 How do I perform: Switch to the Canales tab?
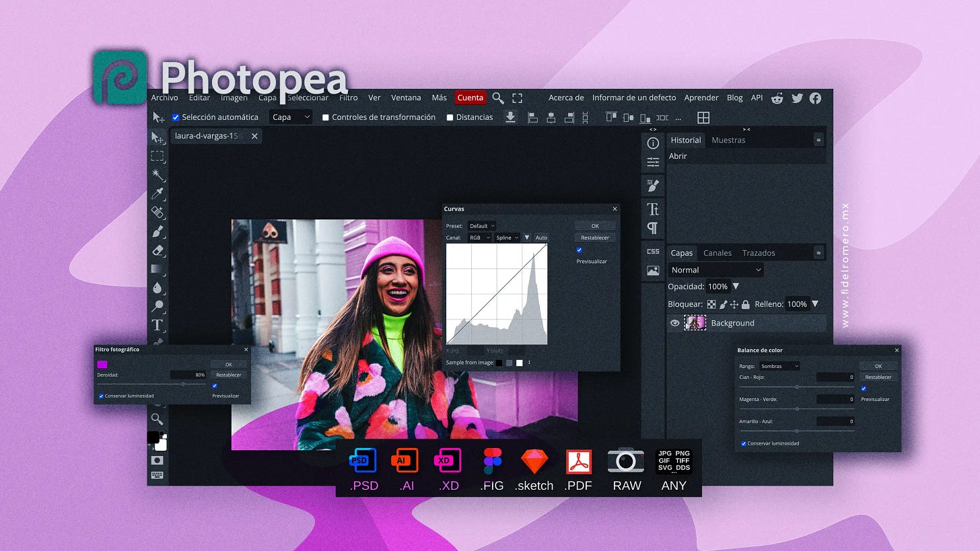coord(717,253)
